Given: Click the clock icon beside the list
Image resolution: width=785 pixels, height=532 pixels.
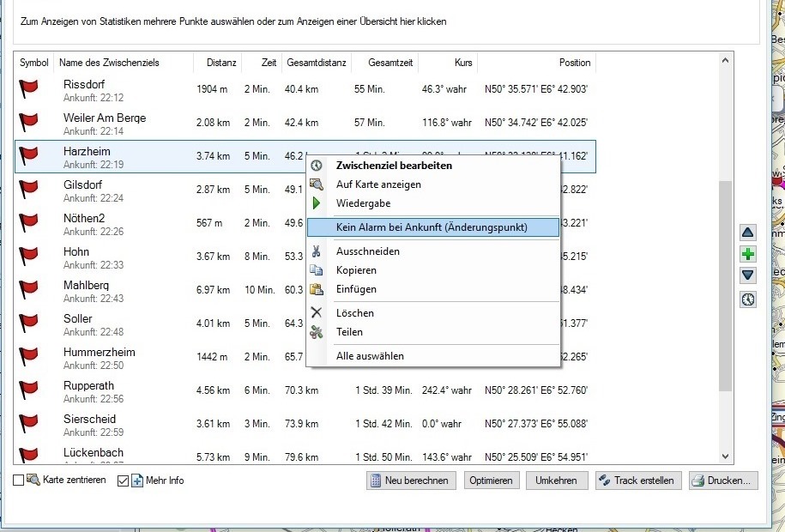Looking at the screenshot, I should (x=748, y=299).
